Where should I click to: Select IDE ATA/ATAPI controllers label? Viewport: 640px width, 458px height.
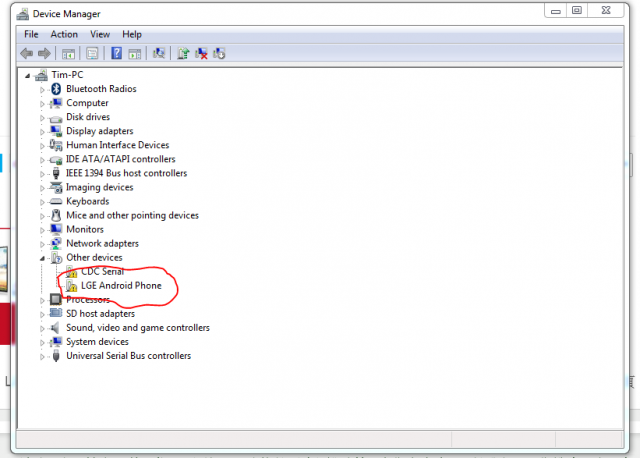click(x=121, y=159)
